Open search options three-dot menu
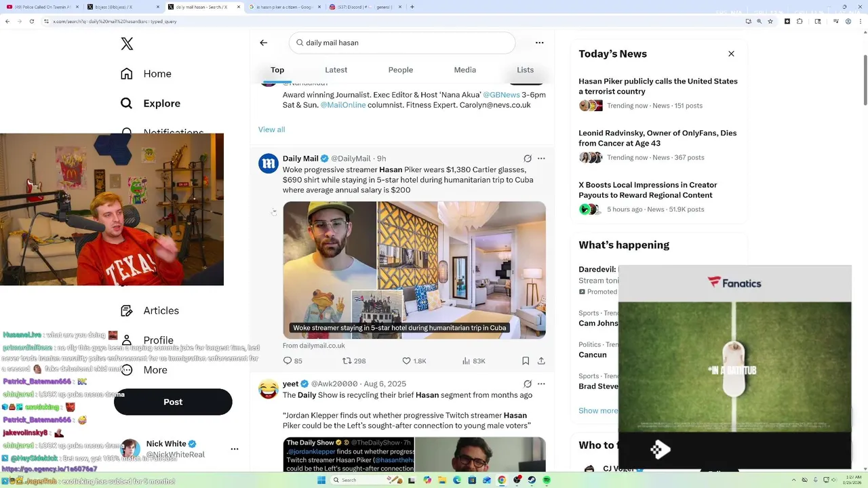 (x=540, y=43)
